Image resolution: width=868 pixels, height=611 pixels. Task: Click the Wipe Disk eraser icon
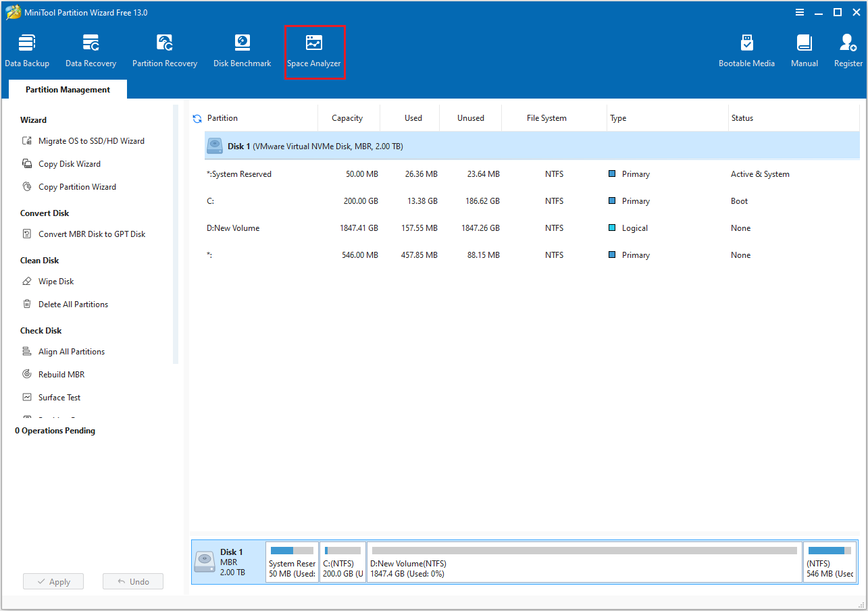click(x=27, y=282)
